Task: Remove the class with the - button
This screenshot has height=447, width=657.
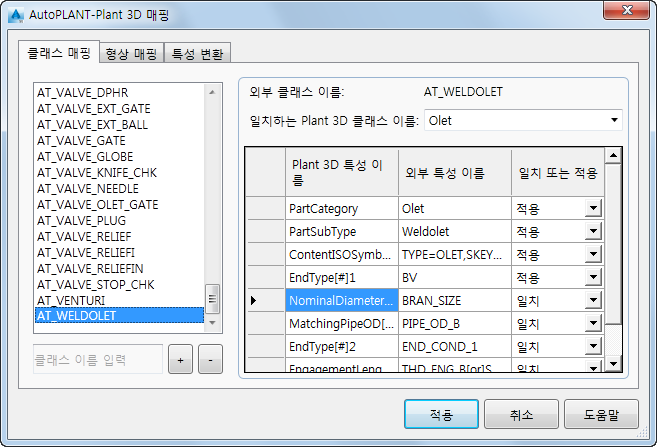Action: [x=210, y=359]
